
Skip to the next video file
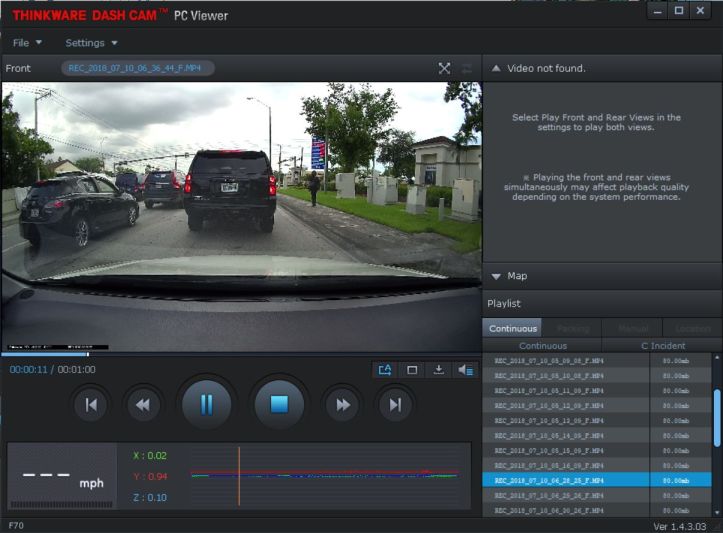[x=395, y=405]
